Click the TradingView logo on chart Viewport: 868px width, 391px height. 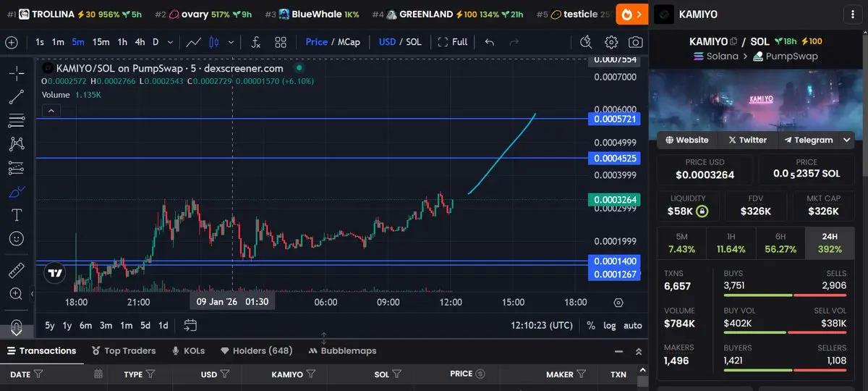54,273
